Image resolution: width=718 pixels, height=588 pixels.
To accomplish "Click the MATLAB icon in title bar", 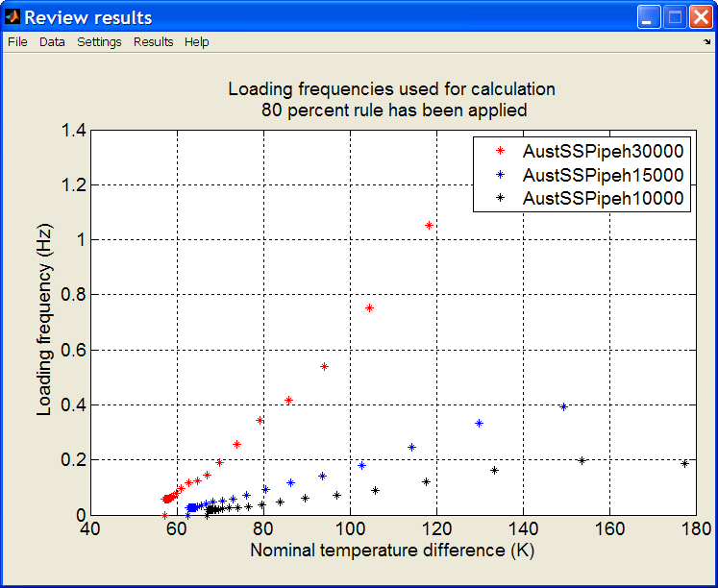I will coord(12,17).
